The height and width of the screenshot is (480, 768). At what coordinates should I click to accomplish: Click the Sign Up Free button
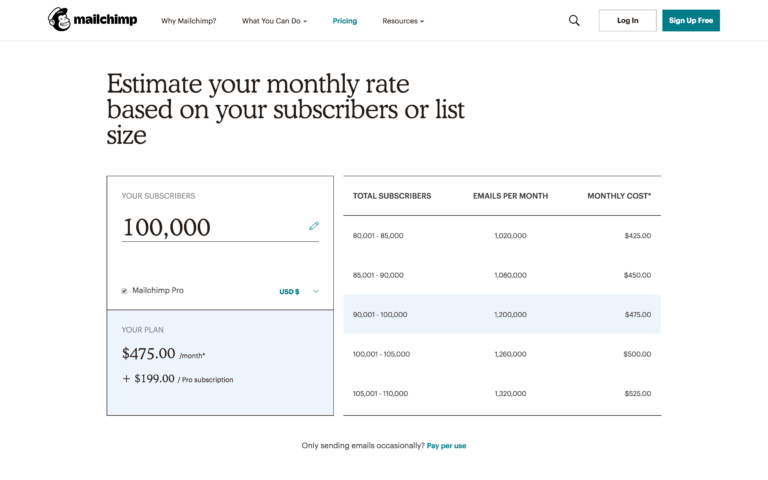(691, 21)
